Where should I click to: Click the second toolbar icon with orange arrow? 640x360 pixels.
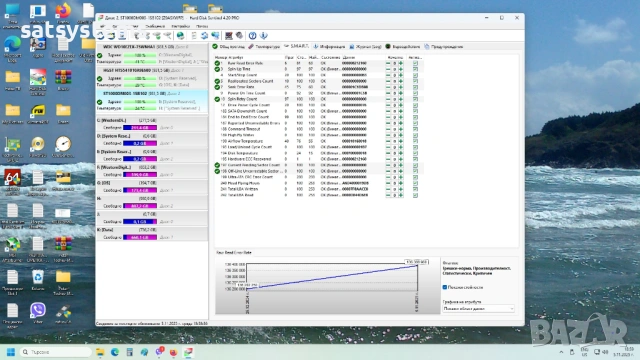(111, 36)
